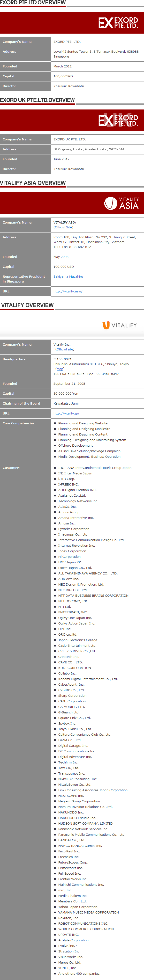Image resolution: width=144 pixels, height=980 pixels.
Task: Open Vitalify Inc. Official site link
Action: click(x=64, y=349)
